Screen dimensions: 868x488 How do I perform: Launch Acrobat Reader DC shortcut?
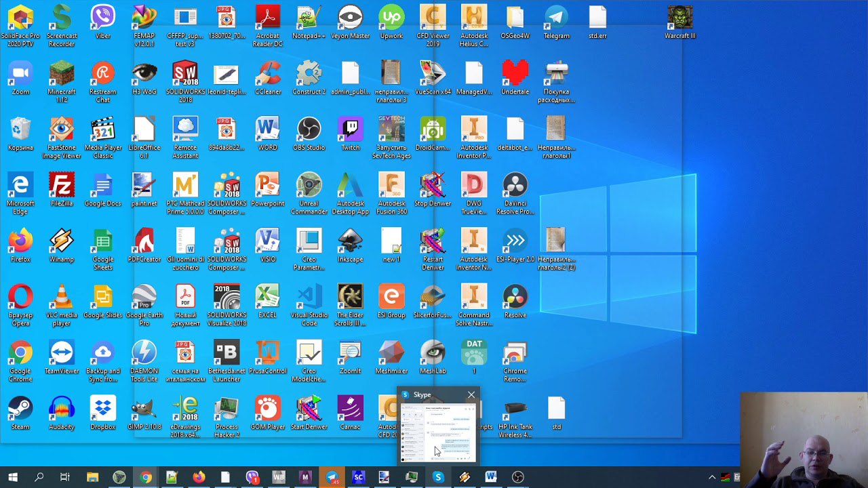tap(268, 26)
